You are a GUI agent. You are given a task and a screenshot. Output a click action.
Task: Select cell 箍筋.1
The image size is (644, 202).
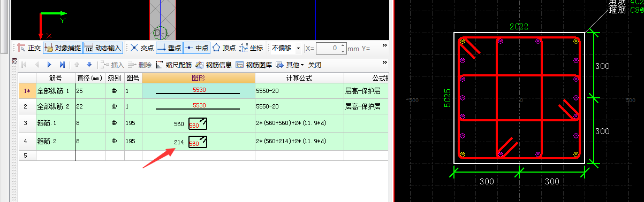coord(55,123)
